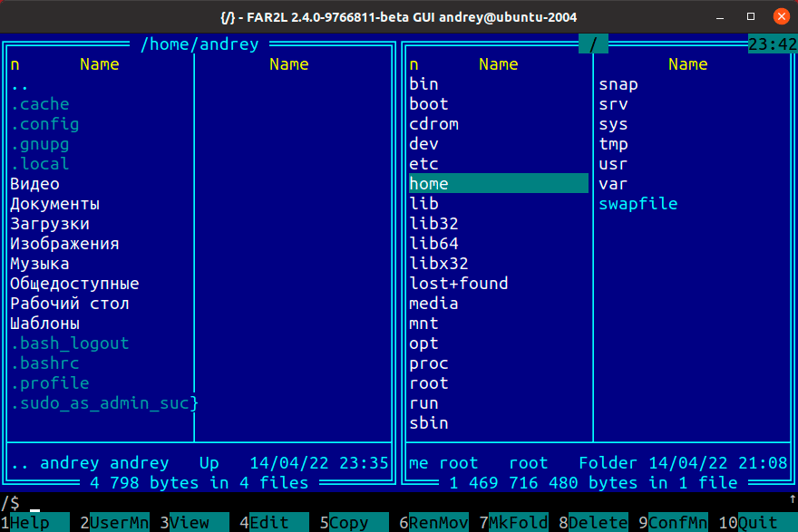Viewport: 798px width, 532px height.
Task: Select the Документы folder
Action: pyautogui.click(x=54, y=204)
